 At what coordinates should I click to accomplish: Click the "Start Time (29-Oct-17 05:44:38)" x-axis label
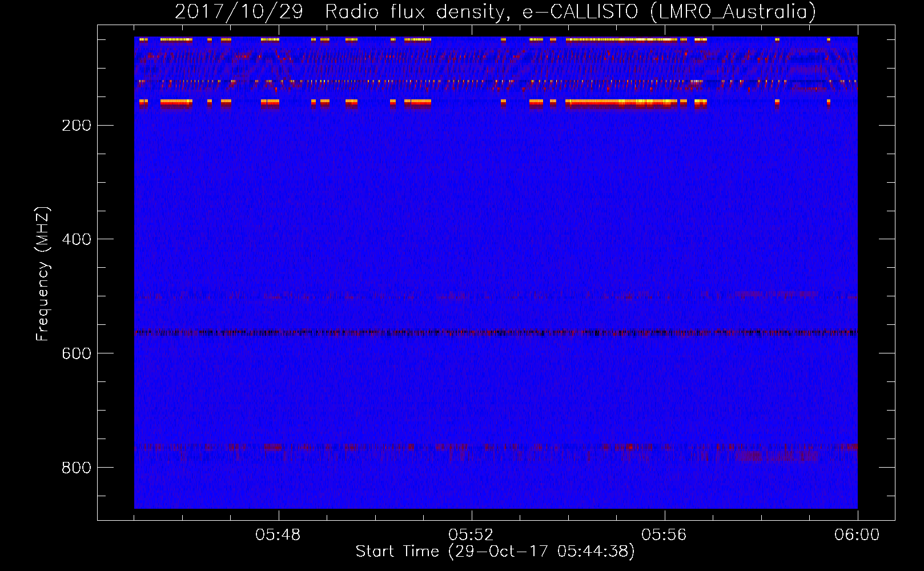pos(495,552)
